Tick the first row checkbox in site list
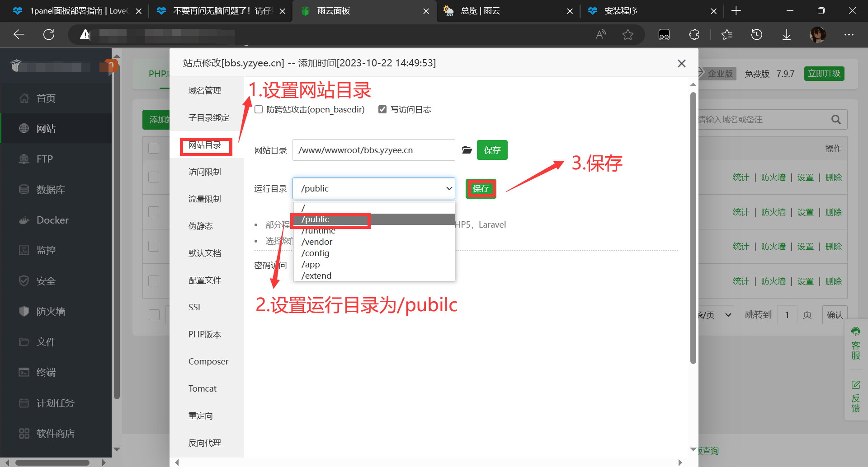 click(x=154, y=177)
